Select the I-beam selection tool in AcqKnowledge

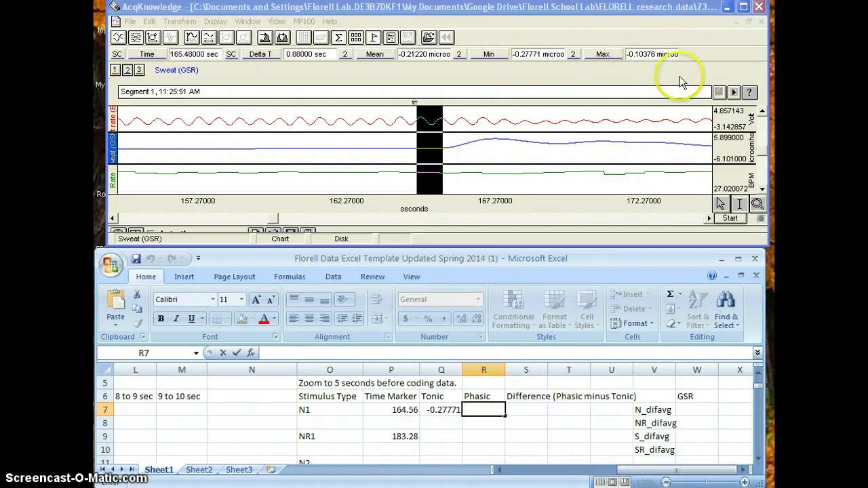pyautogui.click(x=738, y=203)
